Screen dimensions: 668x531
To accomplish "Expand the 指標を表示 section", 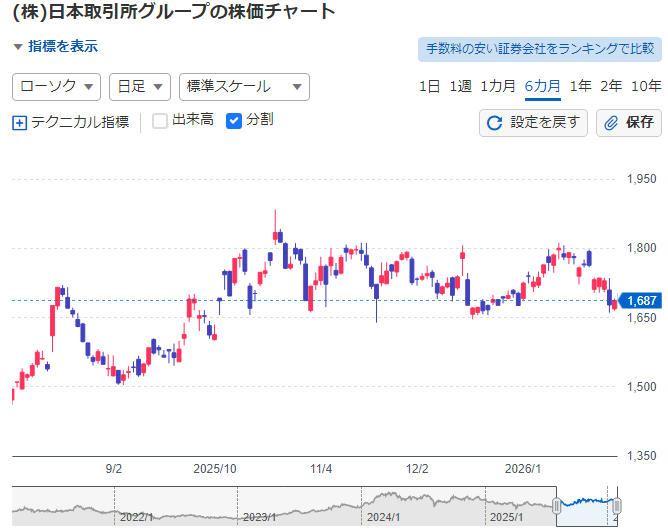I will pos(56,46).
